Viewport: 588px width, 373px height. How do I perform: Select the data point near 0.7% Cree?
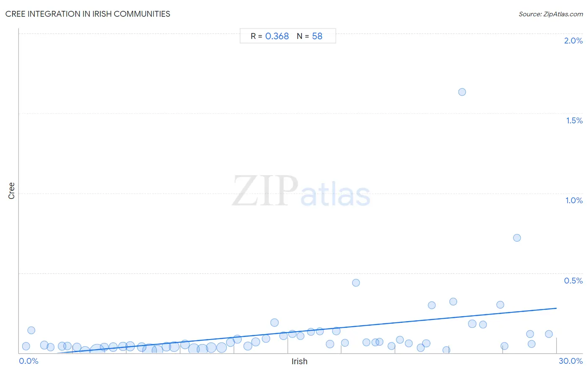pos(517,238)
